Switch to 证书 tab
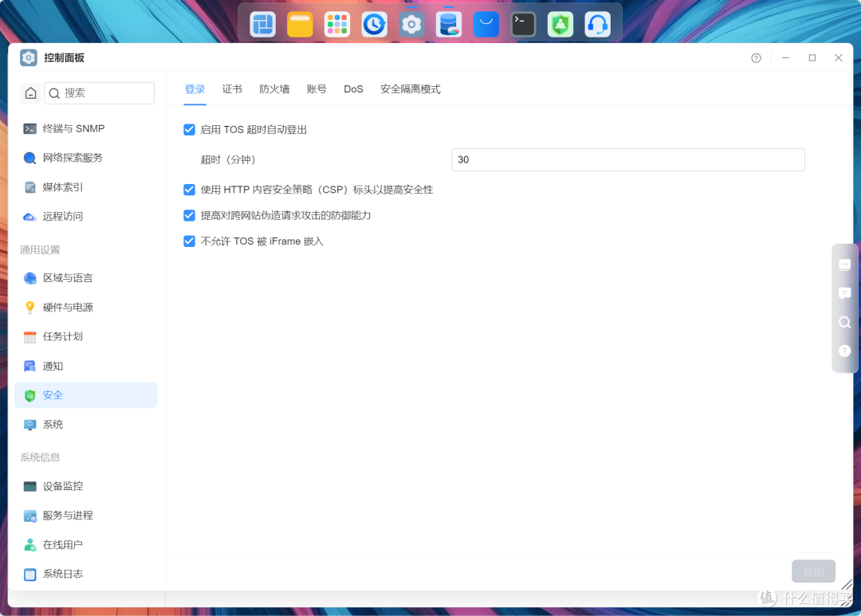The width and height of the screenshot is (861, 616). click(x=232, y=89)
